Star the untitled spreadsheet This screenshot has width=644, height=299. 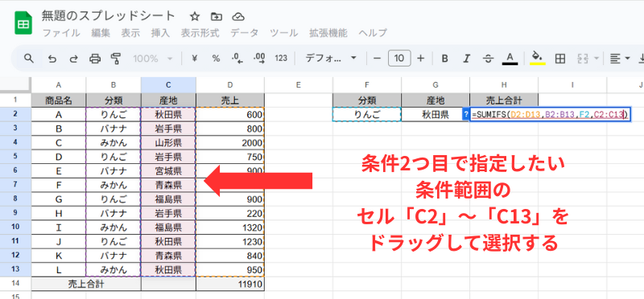(x=195, y=16)
